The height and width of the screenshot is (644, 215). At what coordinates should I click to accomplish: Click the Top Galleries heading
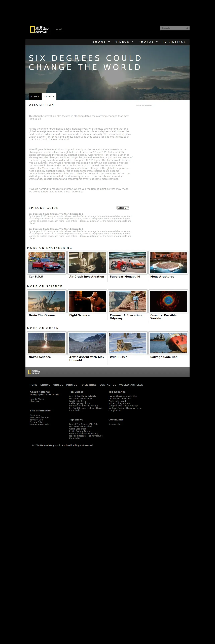pos(117,392)
